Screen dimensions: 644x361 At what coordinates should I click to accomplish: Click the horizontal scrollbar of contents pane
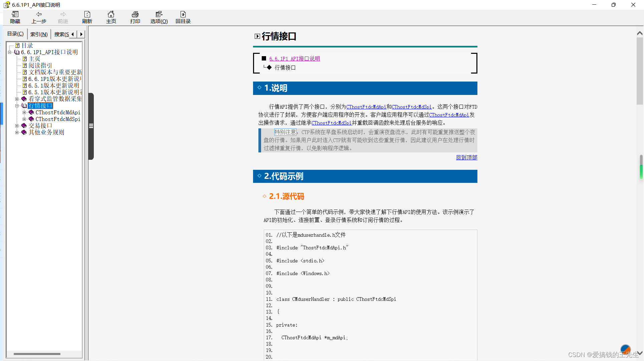(x=37, y=354)
